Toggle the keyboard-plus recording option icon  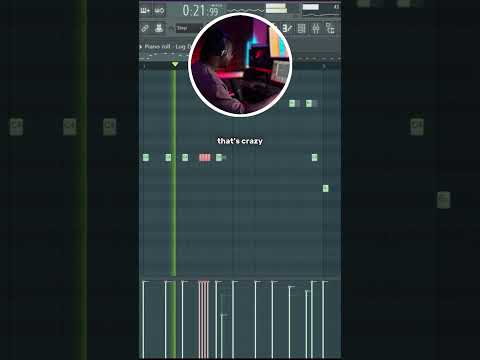click(145, 11)
